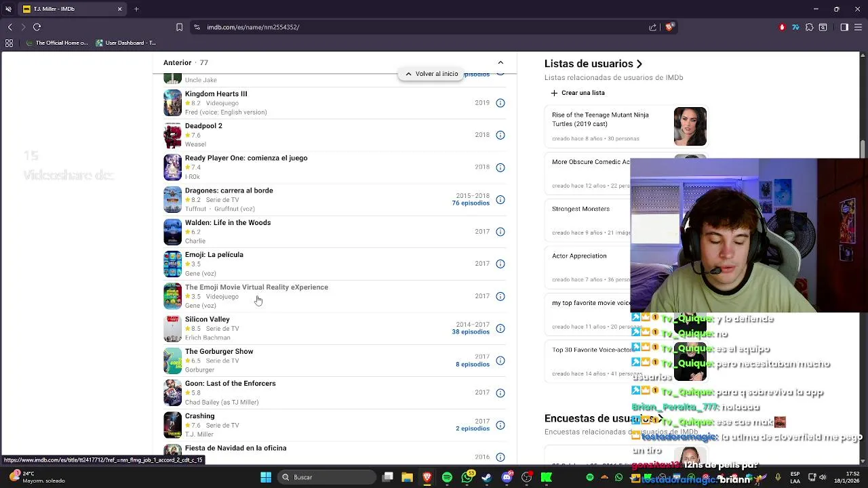Open Goon: Last of the Enforcers link
Image resolution: width=868 pixels, height=488 pixels.
[231, 384]
